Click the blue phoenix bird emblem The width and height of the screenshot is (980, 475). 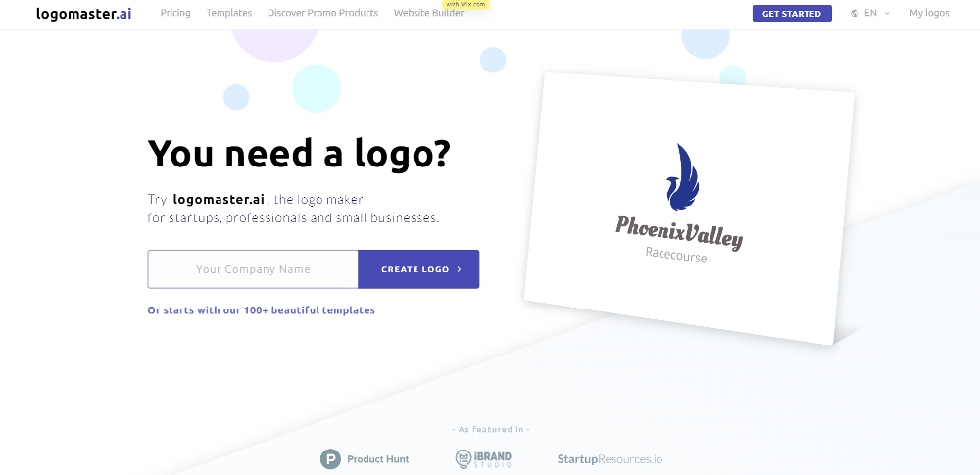click(682, 177)
